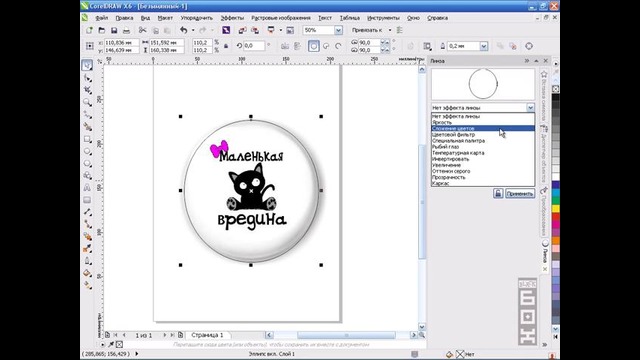
Task: Roll up Lens docker arrow
Action: (536, 61)
